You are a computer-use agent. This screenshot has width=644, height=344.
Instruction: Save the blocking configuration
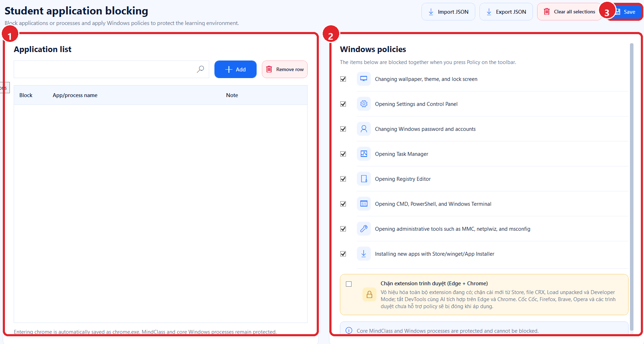coord(628,12)
